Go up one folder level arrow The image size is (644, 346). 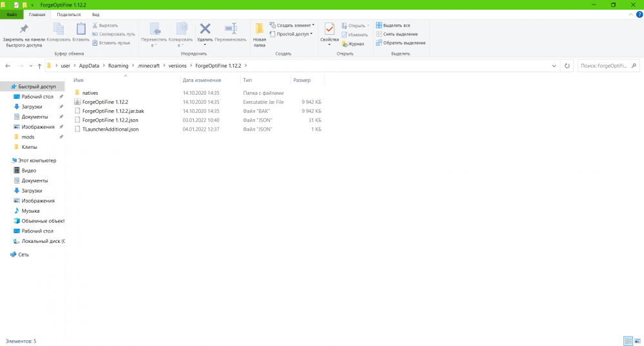point(39,66)
